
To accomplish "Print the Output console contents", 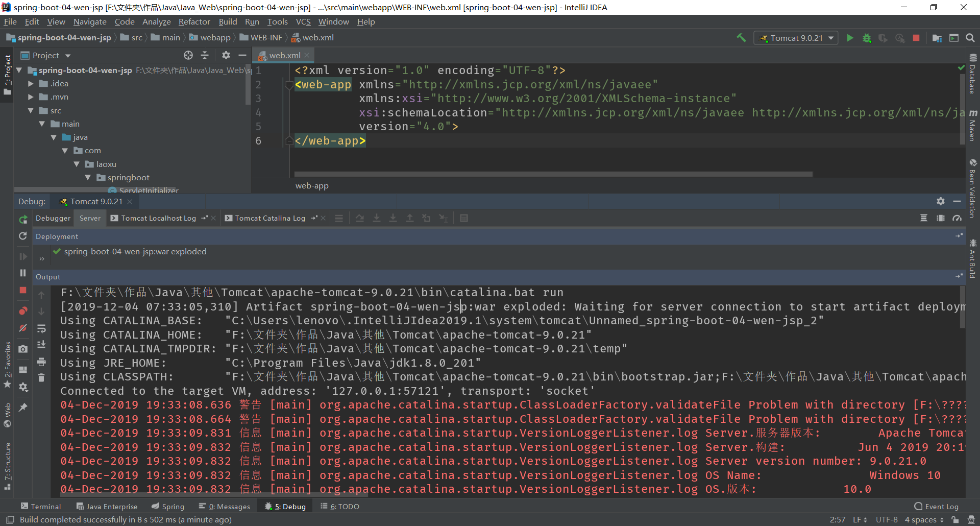I will tap(41, 362).
